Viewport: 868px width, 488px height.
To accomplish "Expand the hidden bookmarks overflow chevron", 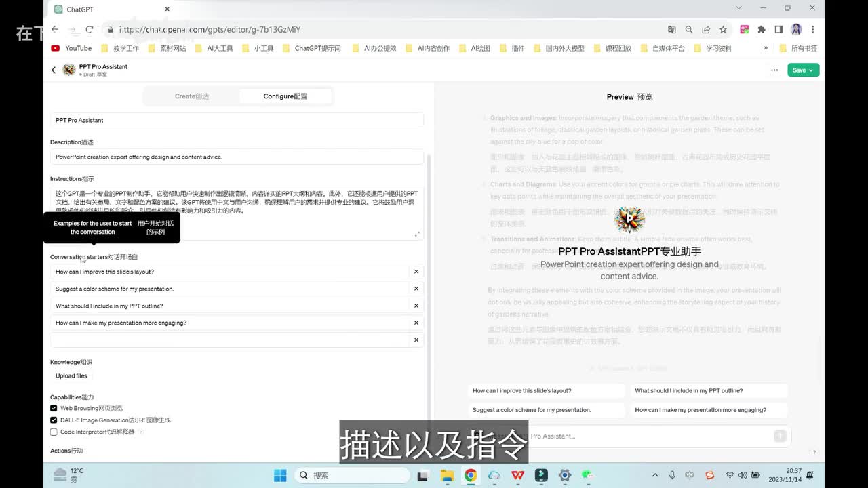I will (766, 48).
